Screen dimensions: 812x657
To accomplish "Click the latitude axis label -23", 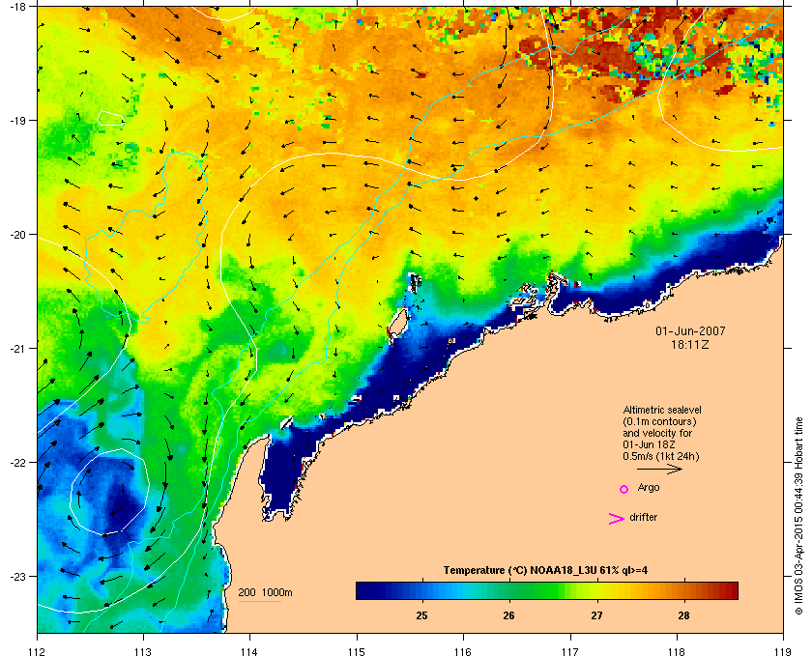I will click(x=17, y=576).
